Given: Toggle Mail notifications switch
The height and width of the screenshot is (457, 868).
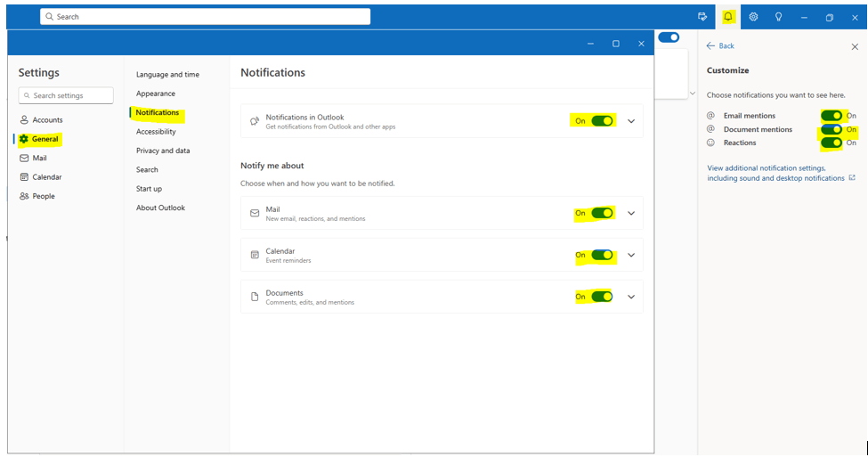Looking at the screenshot, I should point(603,213).
